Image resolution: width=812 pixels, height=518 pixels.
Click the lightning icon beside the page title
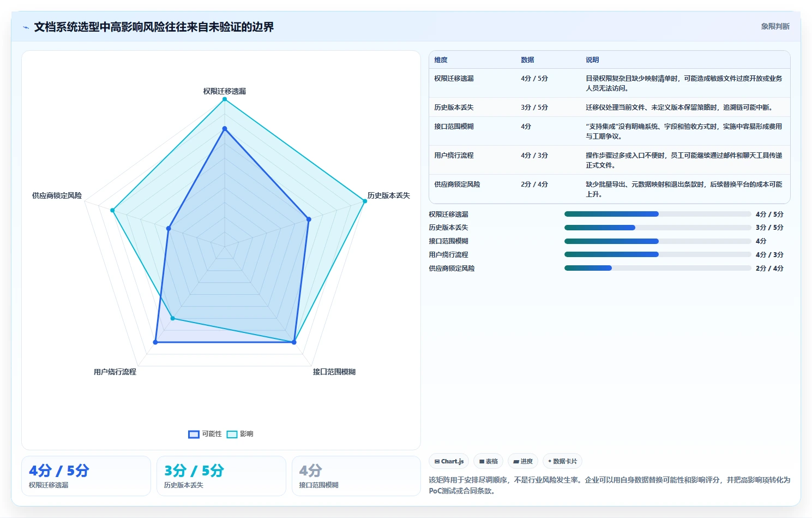[26, 27]
